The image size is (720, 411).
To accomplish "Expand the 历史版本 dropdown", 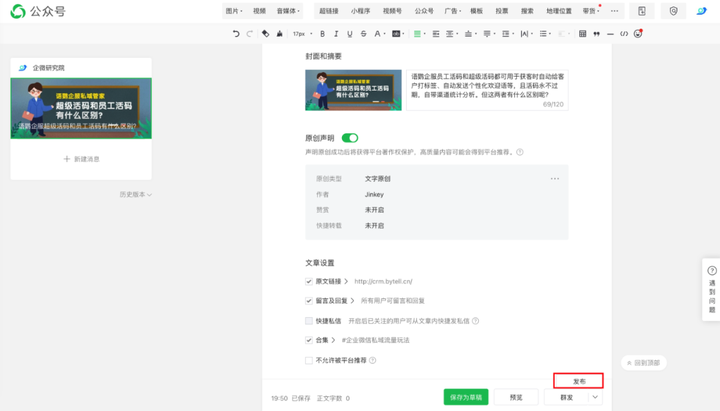I will coord(136,195).
